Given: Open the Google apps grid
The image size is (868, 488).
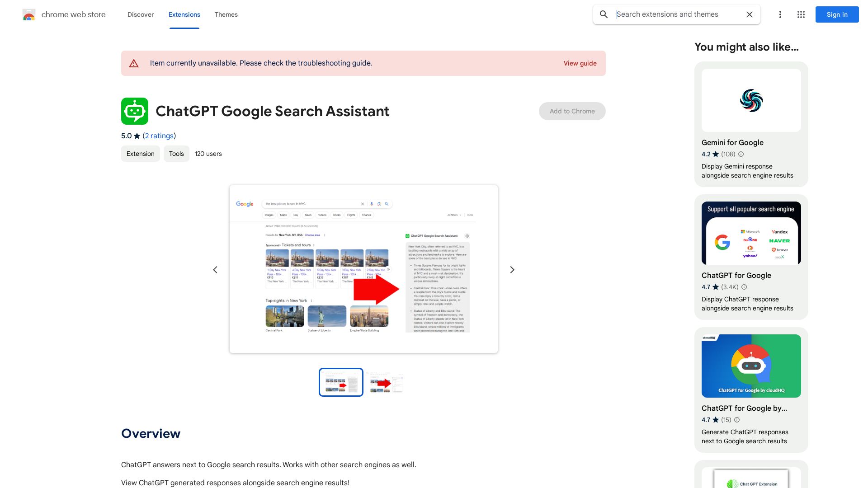Looking at the screenshot, I should [x=801, y=14].
